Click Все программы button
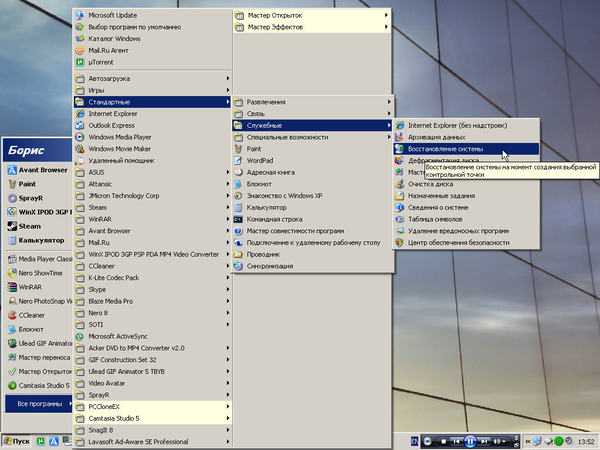600x450 pixels. click(39, 404)
